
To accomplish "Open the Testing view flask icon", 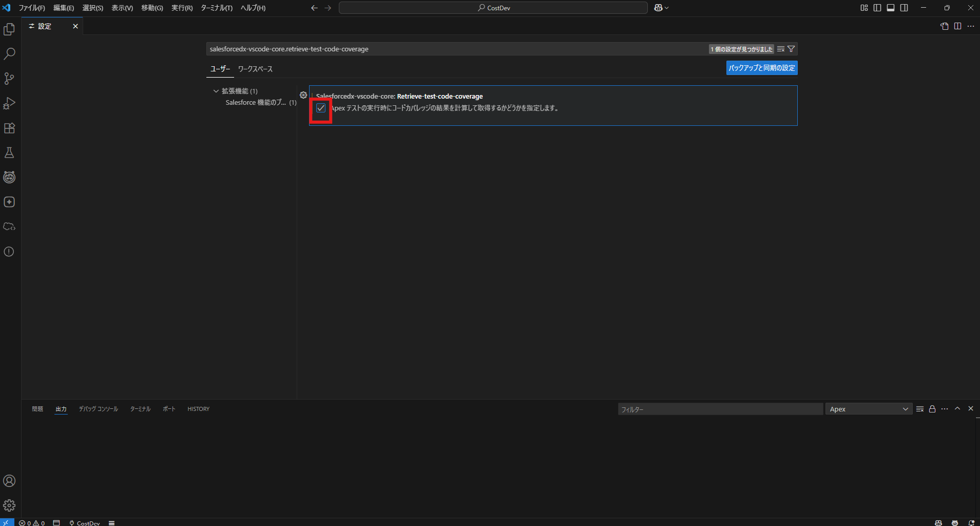I will 9,153.
